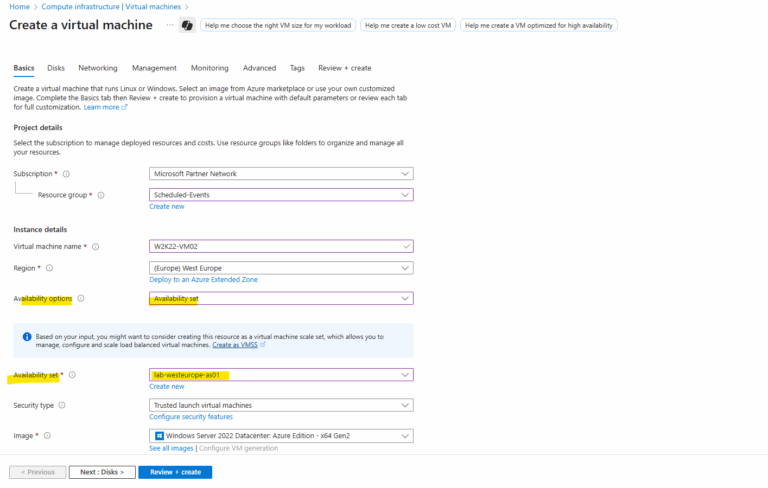768x488 pixels.
Task: Open the Create as VMSS link
Action: [x=235, y=345]
